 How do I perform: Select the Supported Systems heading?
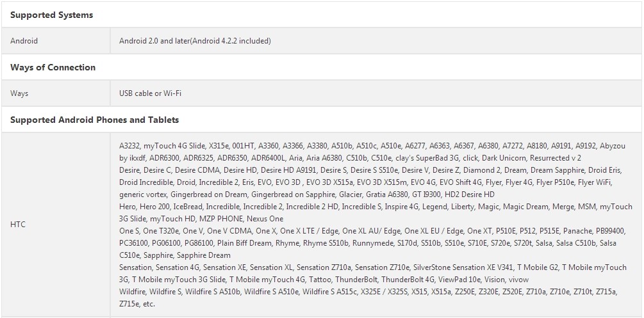click(51, 15)
